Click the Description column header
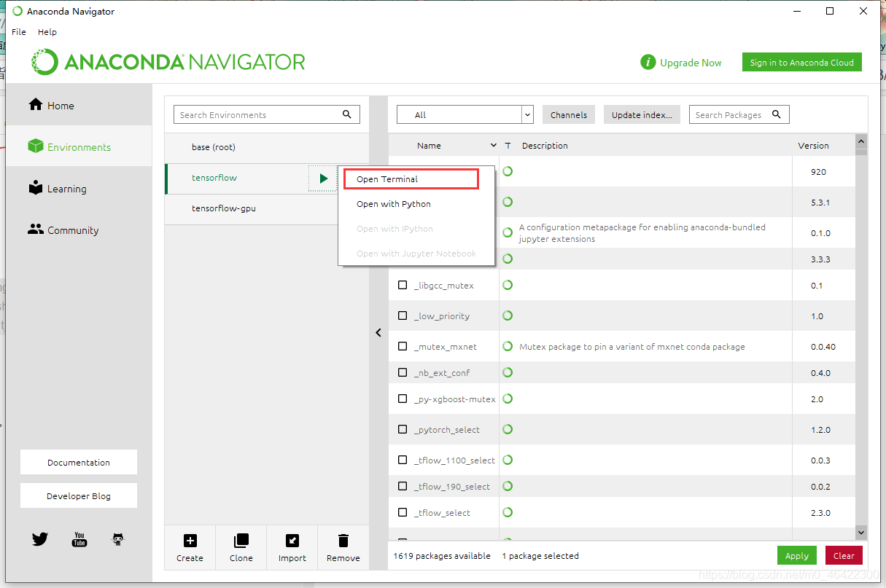The height and width of the screenshot is (588, 886). pyautogui.click(x=545, y=146)
